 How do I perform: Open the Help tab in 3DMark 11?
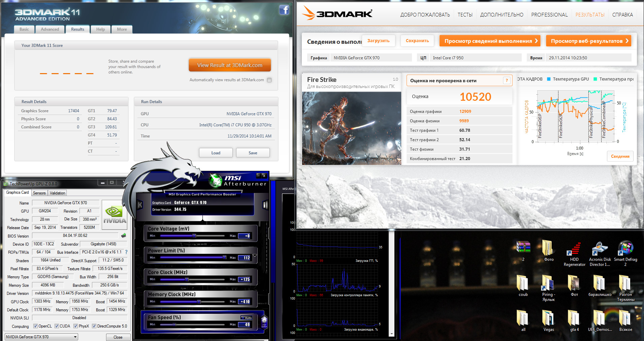pos(100,29)
